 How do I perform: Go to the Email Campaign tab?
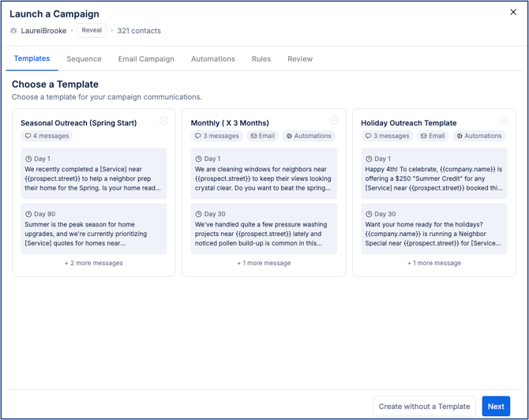146,59
